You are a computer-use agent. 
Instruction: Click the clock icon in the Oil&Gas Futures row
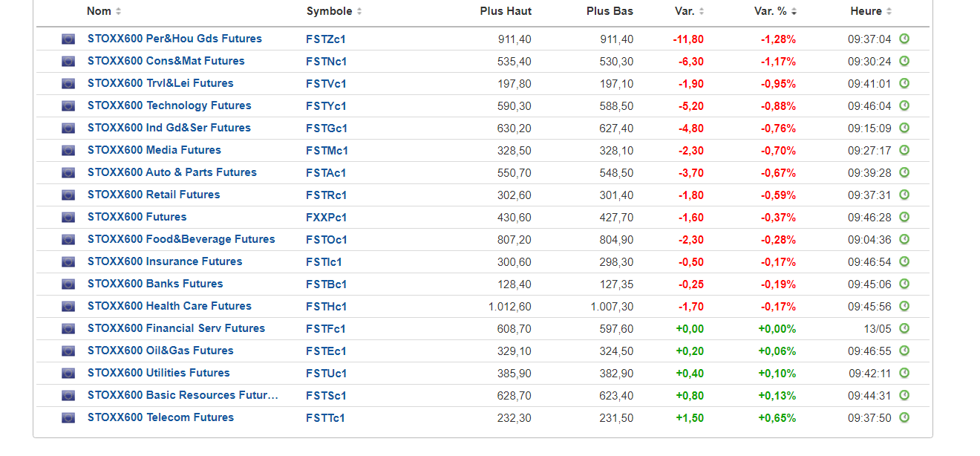point(904,351)
